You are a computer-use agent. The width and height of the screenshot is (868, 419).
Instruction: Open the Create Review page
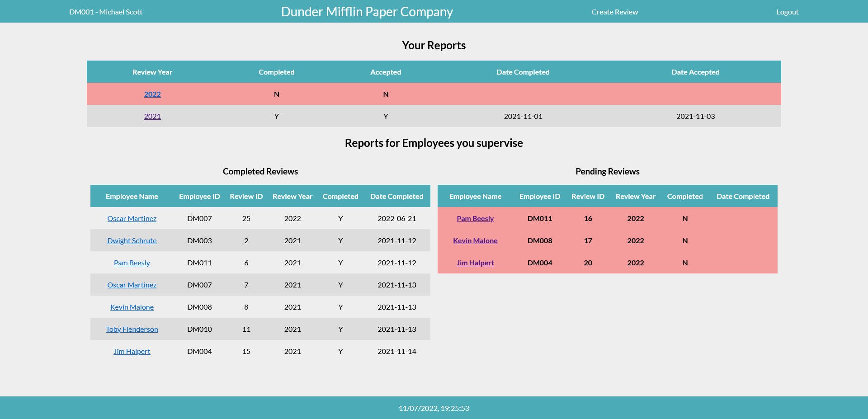coord(614,12)
